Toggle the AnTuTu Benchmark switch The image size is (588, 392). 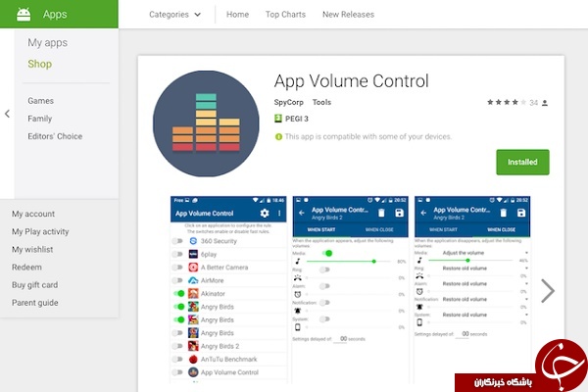tap(177, 359)
